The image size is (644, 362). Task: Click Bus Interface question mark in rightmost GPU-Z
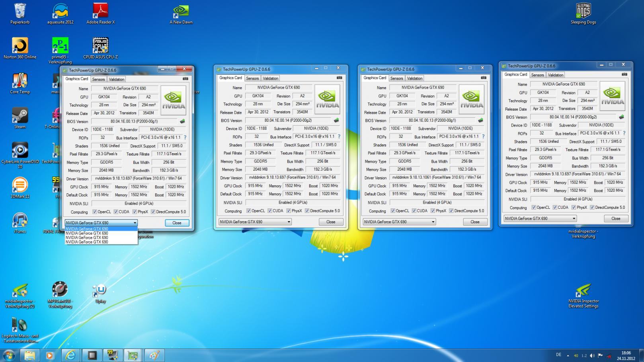coord(624,133)
